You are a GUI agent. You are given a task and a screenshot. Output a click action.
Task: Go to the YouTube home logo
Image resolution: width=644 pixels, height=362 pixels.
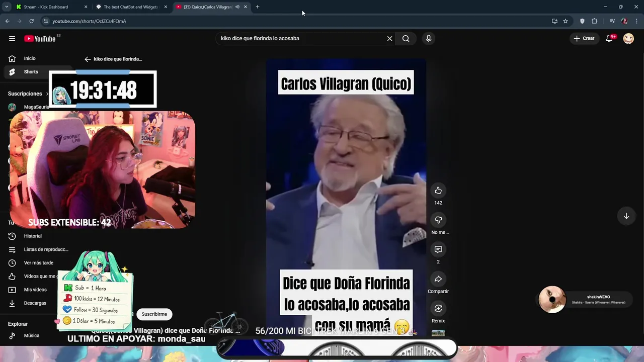[x=40, y=39]
